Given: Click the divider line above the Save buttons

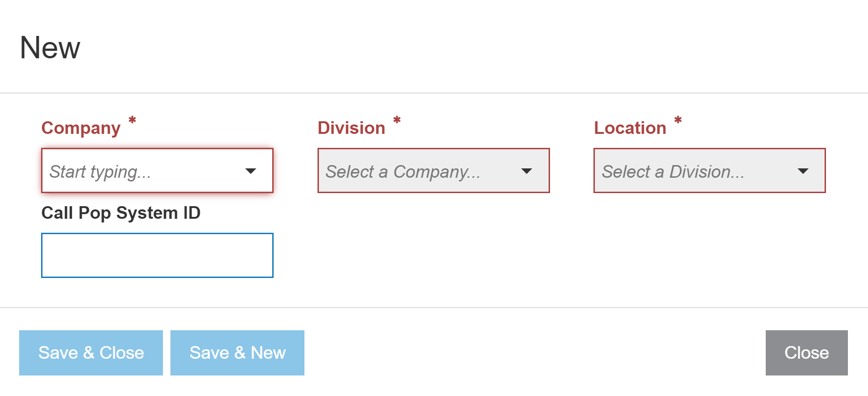Looking at the screenshot, I should [x=434, y=307].
